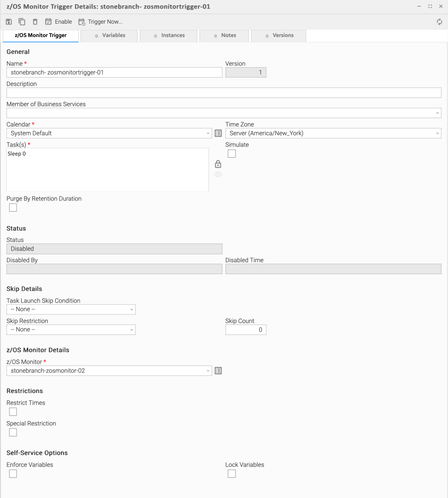Check Purge By Retention Duration
This screenshot has height=498, width=448.
[13, 207]
